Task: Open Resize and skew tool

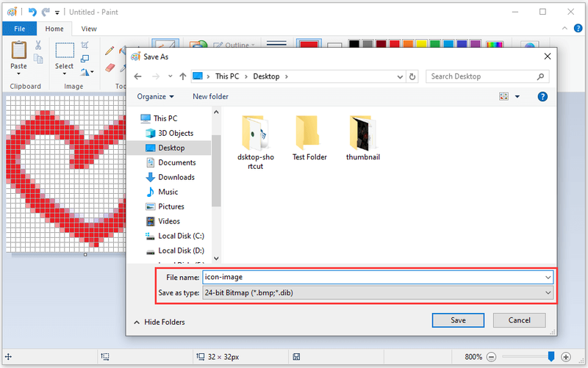Action: pos(85,59)
